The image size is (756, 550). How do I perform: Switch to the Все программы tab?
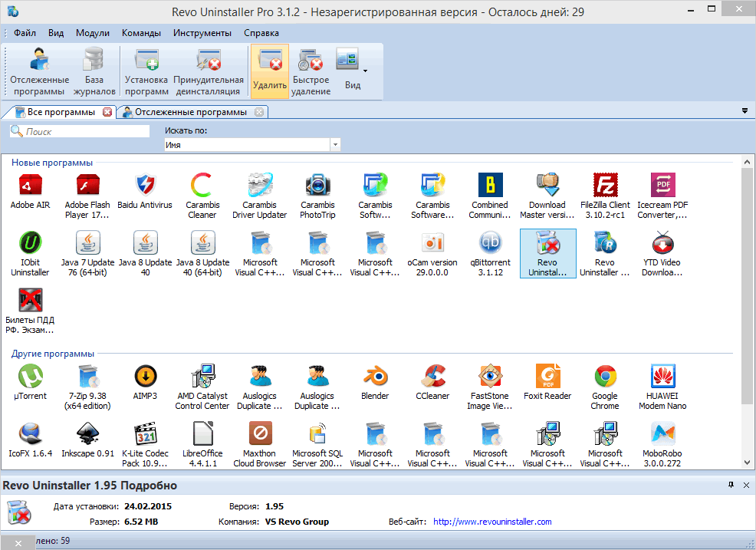click(x=61, y=112)
